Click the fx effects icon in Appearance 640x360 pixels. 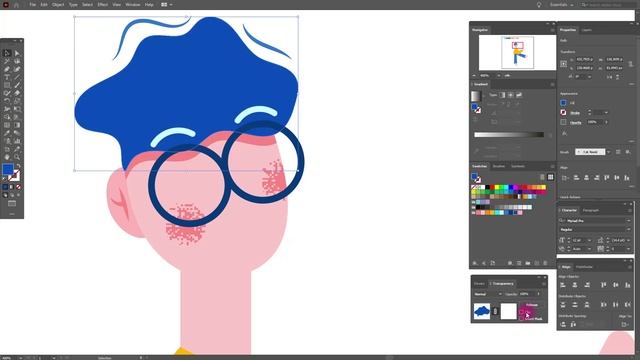pos(564,133)
